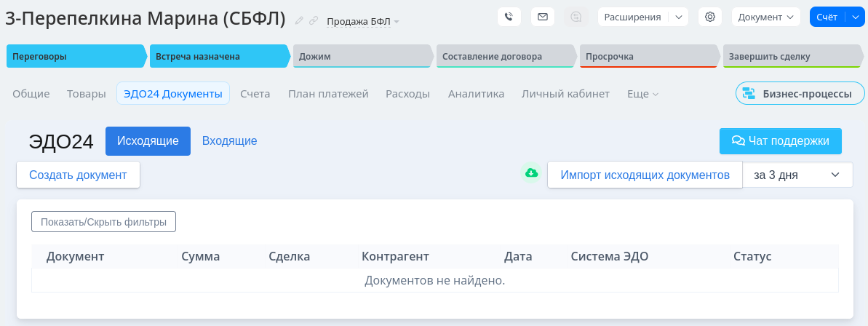Click the arrow next to Счёт button
Image resolution: width=868 pixels, height=326 pixels.
[854, 17]
